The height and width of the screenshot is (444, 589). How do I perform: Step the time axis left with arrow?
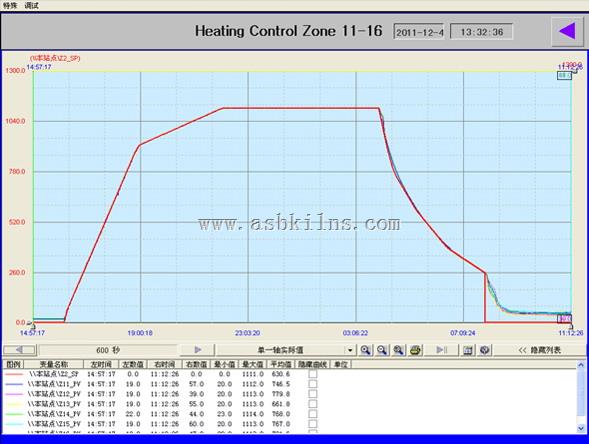(19, 350)
